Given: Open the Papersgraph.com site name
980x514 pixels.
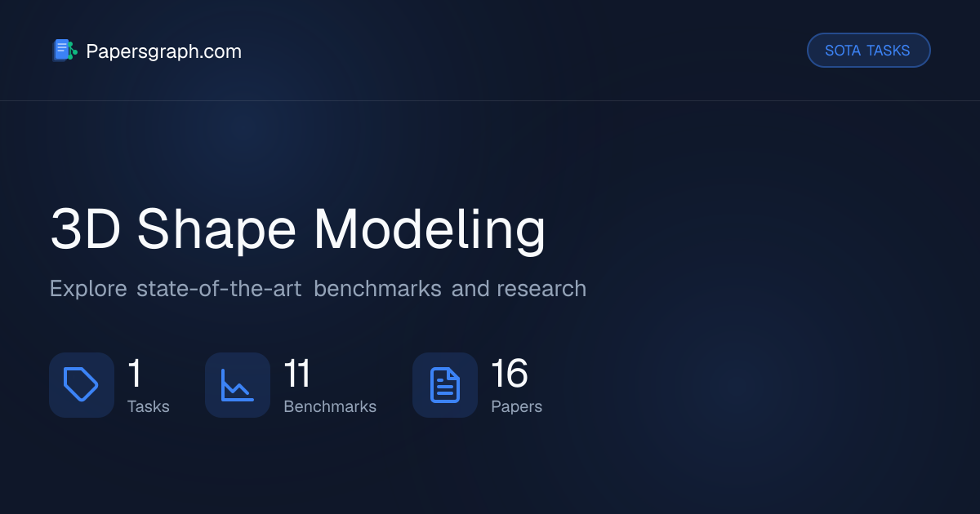Looking at the screenshot, I should 163,51.
